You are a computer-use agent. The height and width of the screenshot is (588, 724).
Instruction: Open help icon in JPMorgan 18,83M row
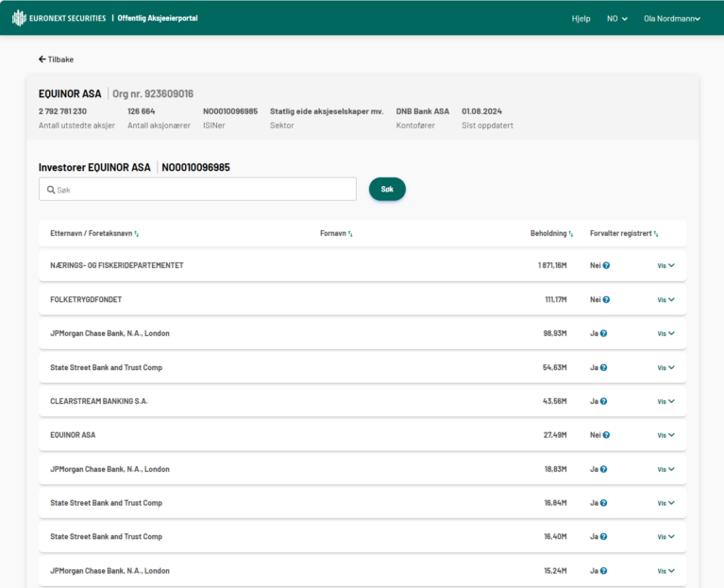603,469
